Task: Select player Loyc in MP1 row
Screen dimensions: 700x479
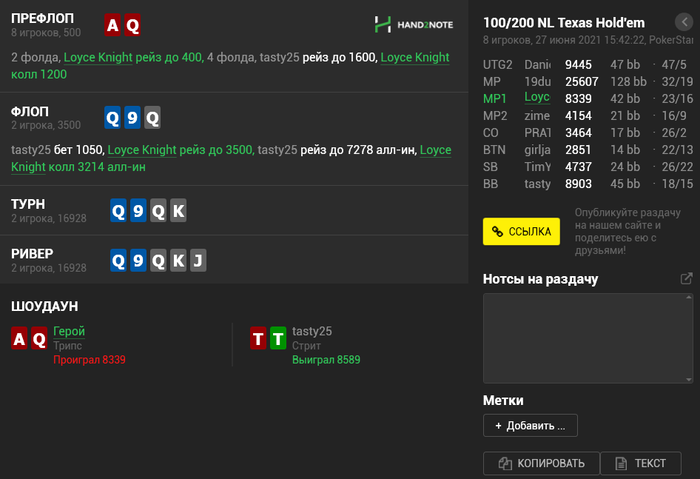Action: click(537, 97)
